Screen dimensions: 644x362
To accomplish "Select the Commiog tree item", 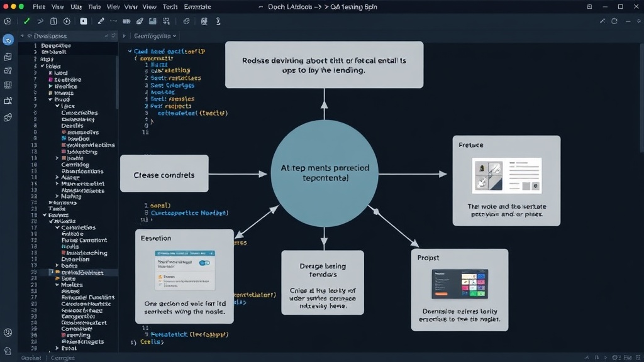I will tap(75, 165).
